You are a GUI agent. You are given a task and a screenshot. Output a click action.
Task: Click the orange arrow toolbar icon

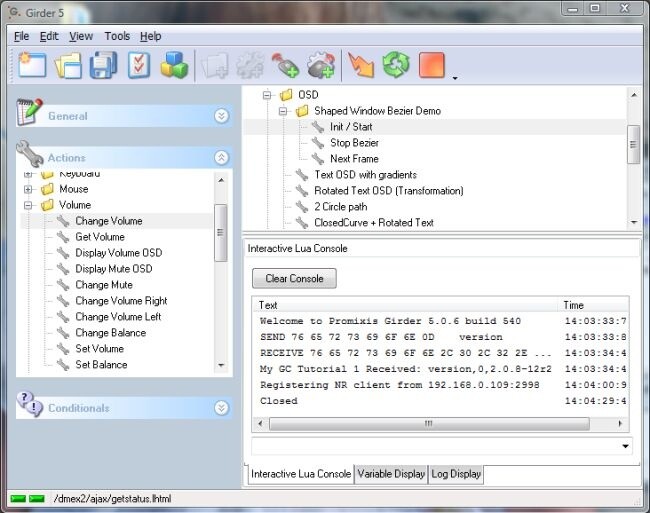tap(360, 65)
